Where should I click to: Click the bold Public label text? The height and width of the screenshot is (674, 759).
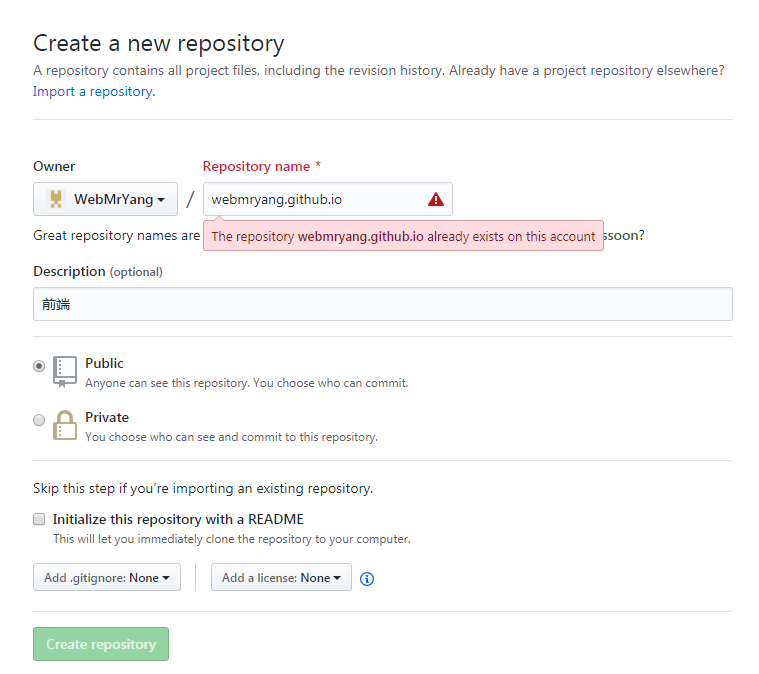click(104, 363)
